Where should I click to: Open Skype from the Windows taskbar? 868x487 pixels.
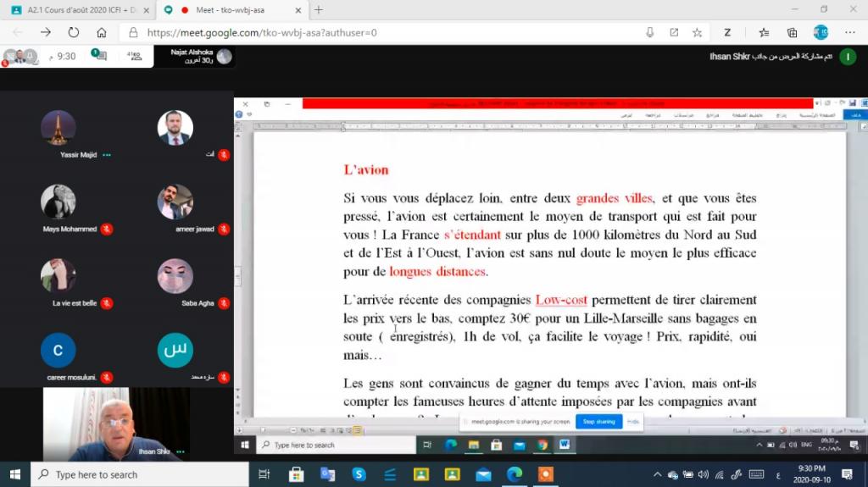(359, 474)
